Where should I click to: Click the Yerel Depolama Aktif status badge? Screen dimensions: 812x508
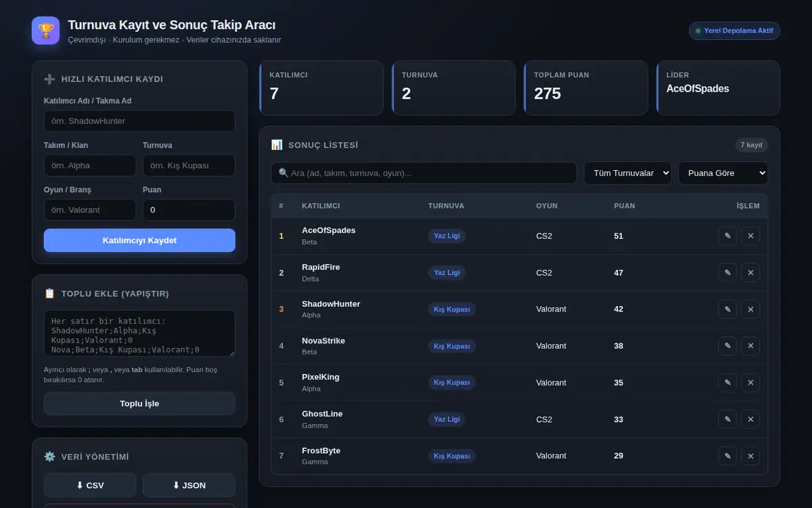tap(734, 30)
